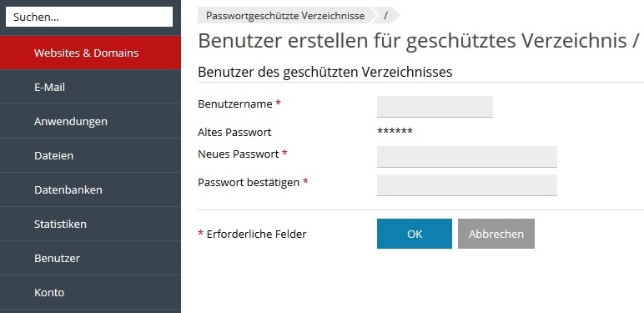Click the masked Altes Passwort value
The image size is (644, 313).
[395, 131]
